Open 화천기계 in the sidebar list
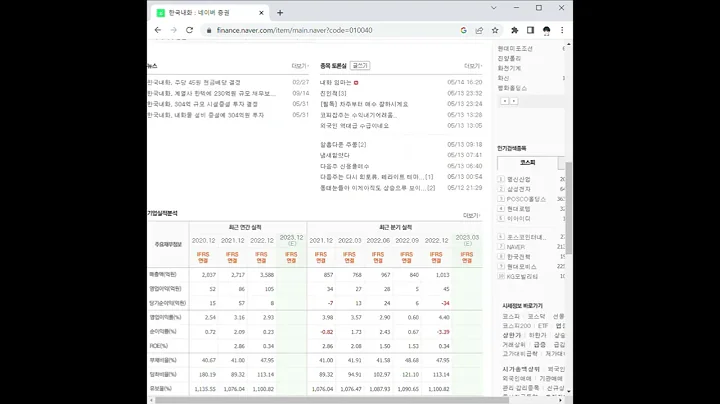Viewport: 720px width, 404px height. 509,68
